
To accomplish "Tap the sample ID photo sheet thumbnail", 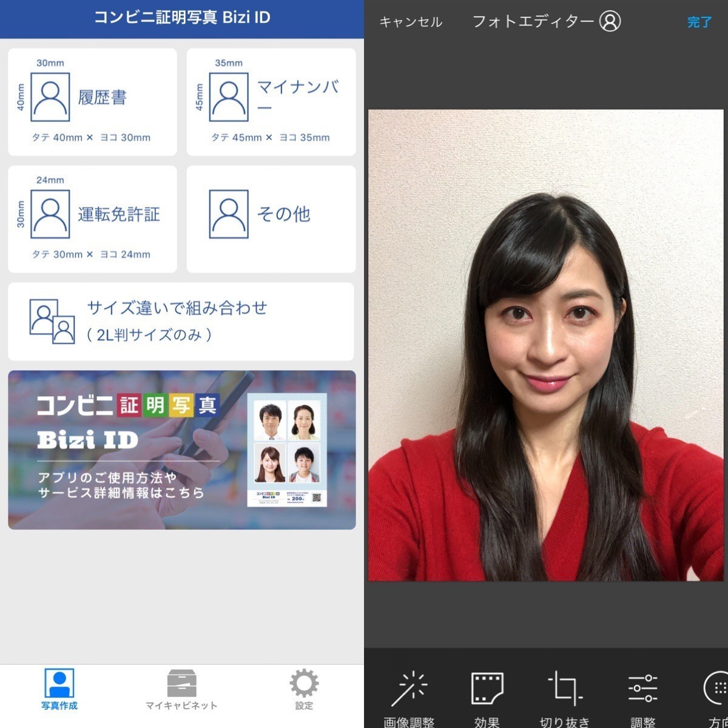I will (x=287, y=450).
